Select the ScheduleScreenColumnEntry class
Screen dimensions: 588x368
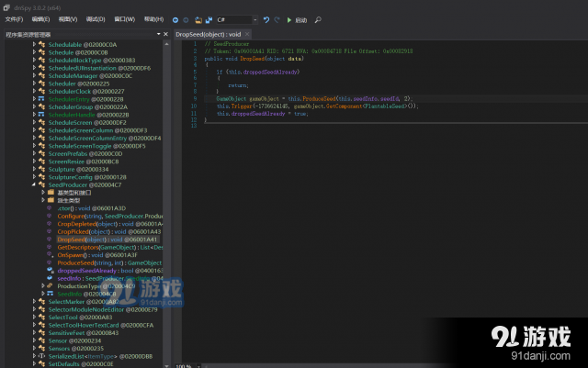(x=105, y=138)
